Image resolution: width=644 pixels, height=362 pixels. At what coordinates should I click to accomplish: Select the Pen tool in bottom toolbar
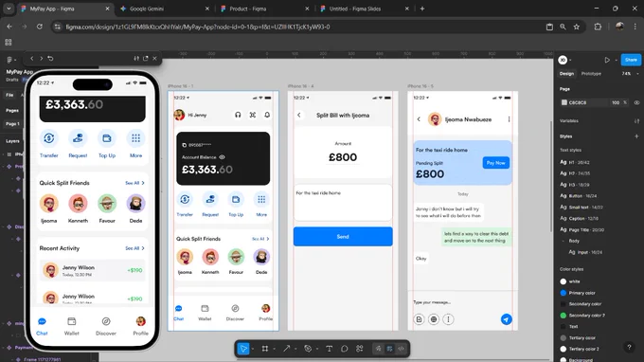pyautogui.click(x=308, y=349)
